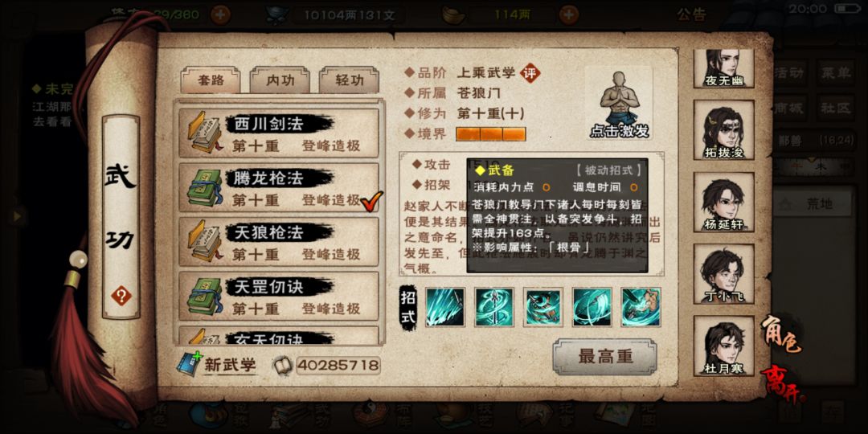
Task: Click the 评 rating badge
Action: tap(530, 72)
